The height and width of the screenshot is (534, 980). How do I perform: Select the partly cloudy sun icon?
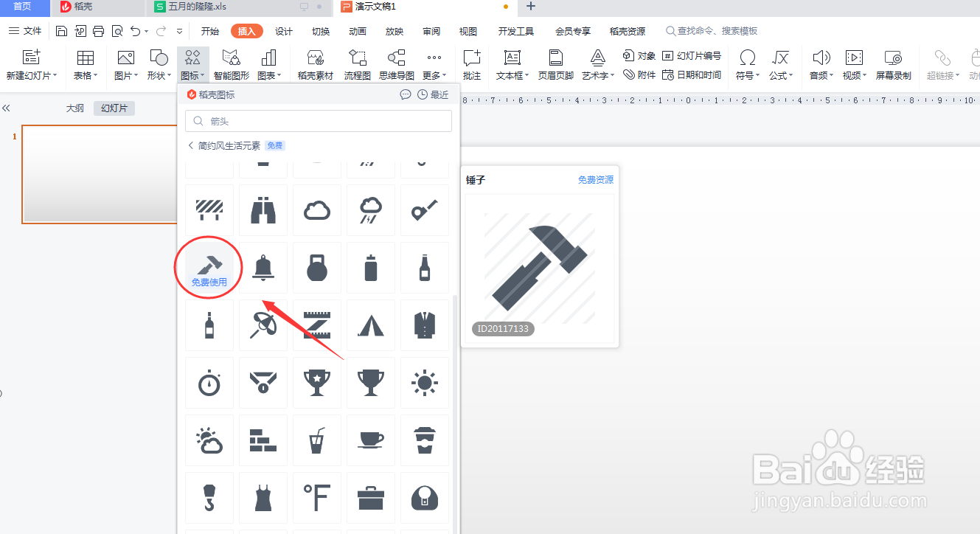click(x=209, y=440)
